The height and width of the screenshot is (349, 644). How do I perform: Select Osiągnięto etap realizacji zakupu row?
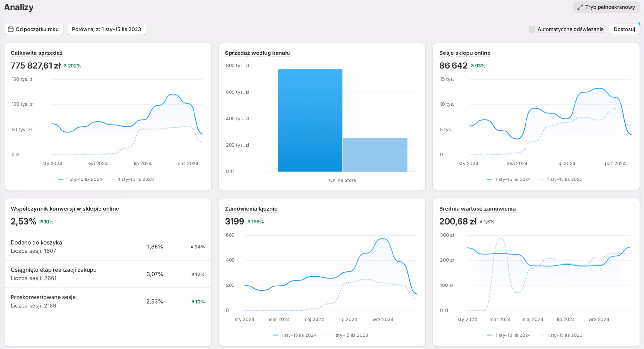click(108, 274)
